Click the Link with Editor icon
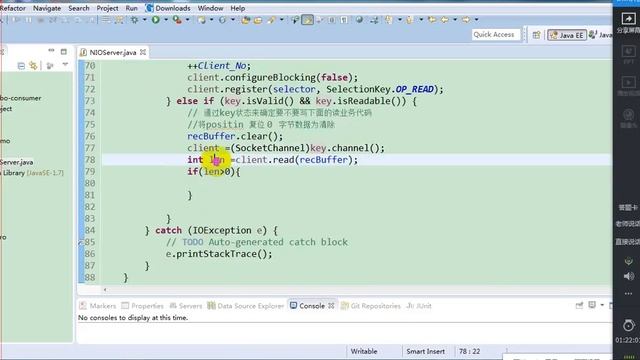 click(x=33, y=65)
